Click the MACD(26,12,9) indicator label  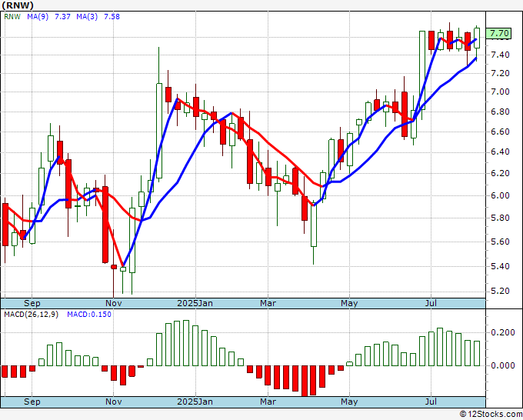[x=31, y=315]
